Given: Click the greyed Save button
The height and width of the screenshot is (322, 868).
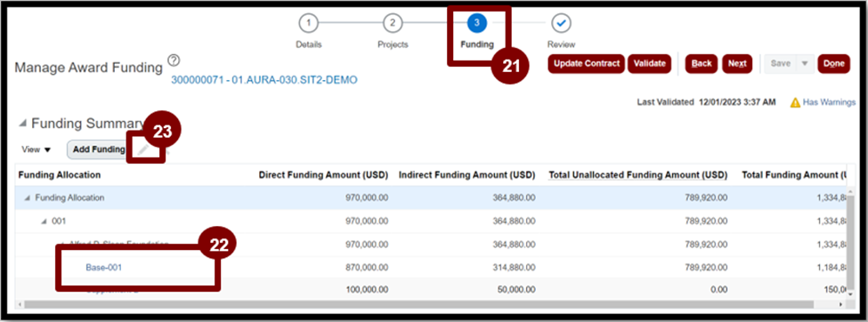Looking at the screenshot, I should (781, 64).
